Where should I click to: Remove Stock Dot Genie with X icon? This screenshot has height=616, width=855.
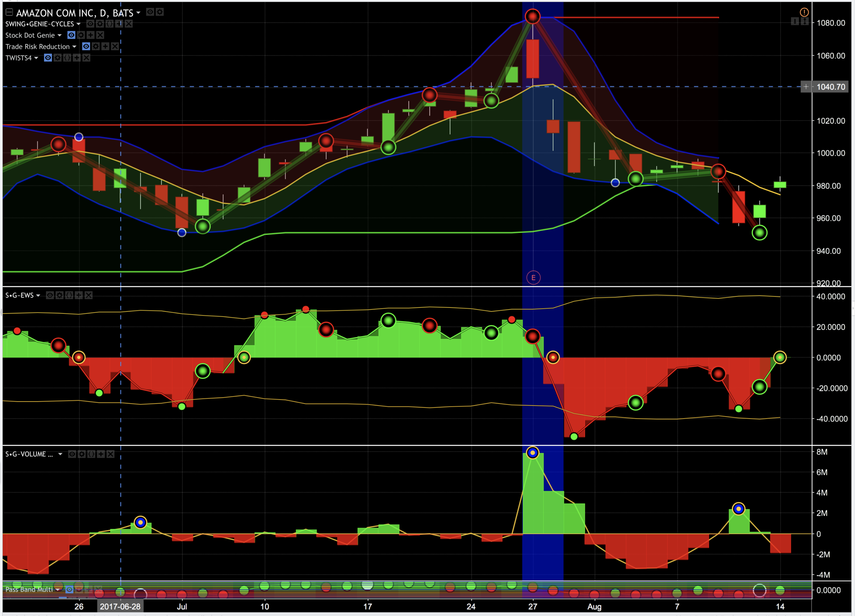[x=100, y=35]
